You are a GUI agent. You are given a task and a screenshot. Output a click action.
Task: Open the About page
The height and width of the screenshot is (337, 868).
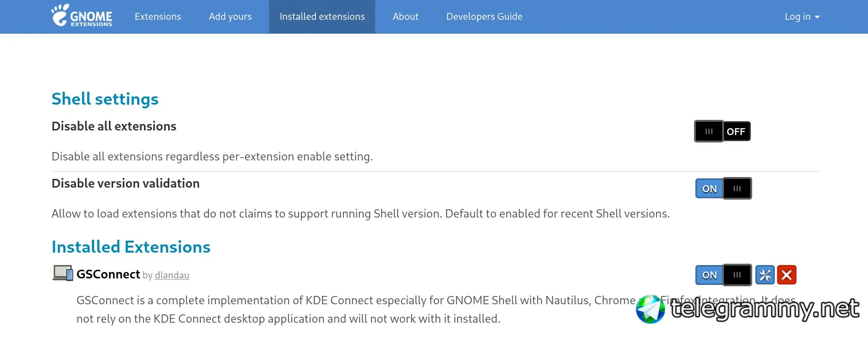pos(406,17)
